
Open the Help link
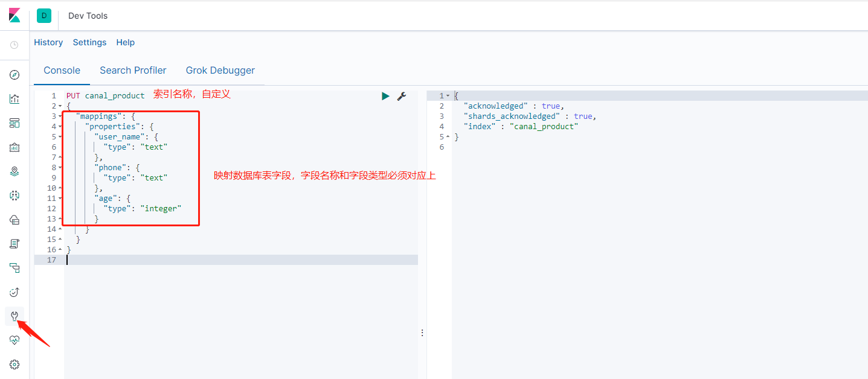pos(126,42)
